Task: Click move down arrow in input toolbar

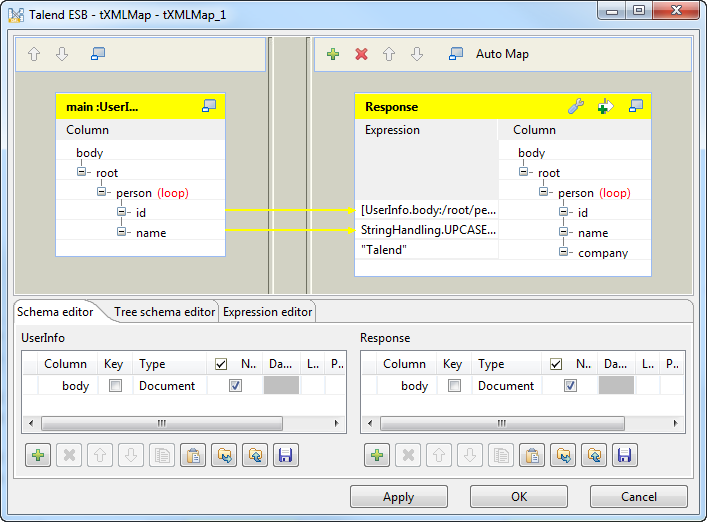Action: pos(62,54)
